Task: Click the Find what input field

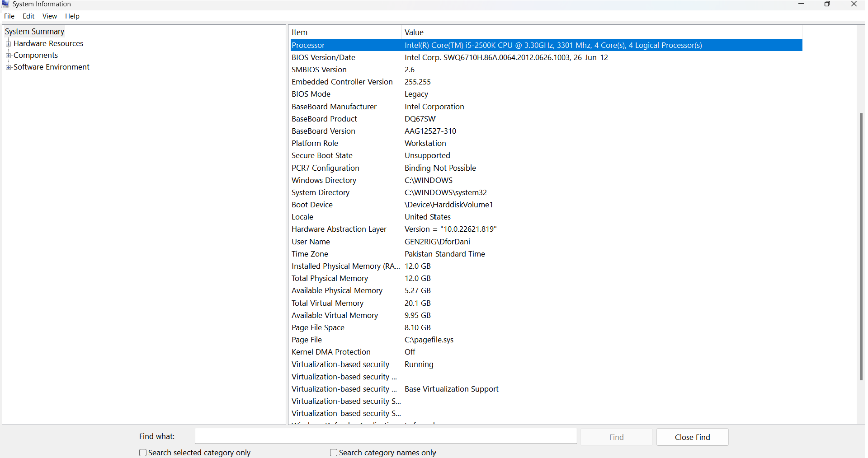Action: tap(386, 436)
